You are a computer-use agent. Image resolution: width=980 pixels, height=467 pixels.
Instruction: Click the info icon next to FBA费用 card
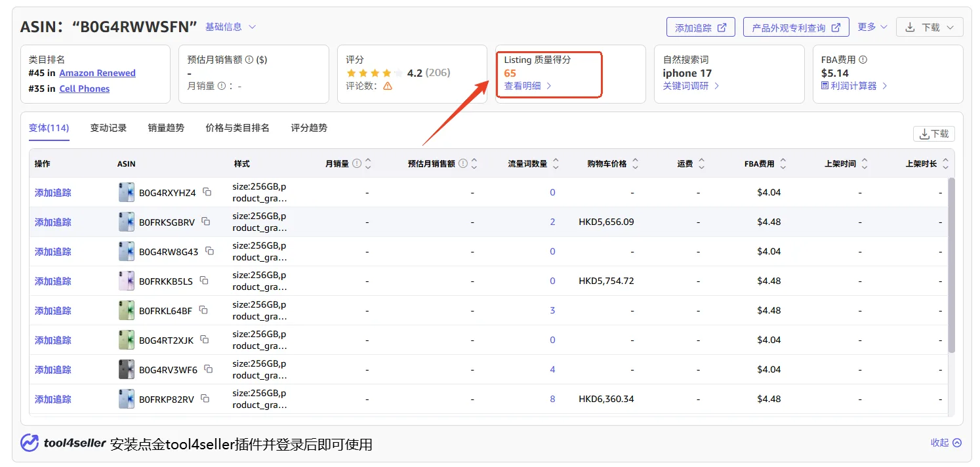[x=863, y=60]
